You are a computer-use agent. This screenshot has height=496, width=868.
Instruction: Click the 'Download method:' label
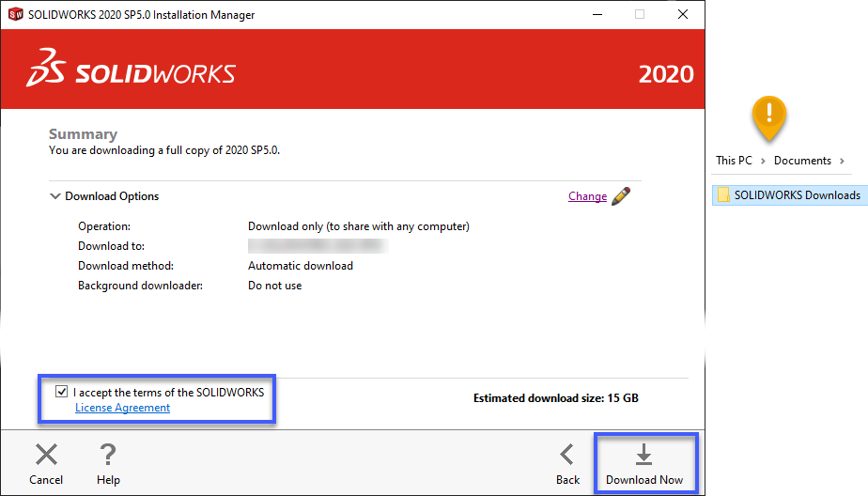tap(126, 266)
